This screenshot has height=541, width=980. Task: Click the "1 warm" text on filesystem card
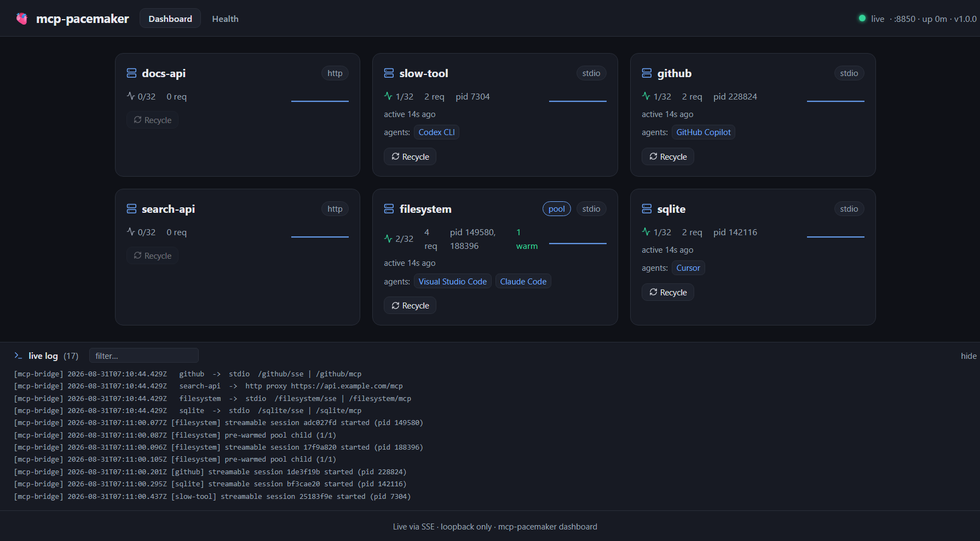[x=527, y=239]
